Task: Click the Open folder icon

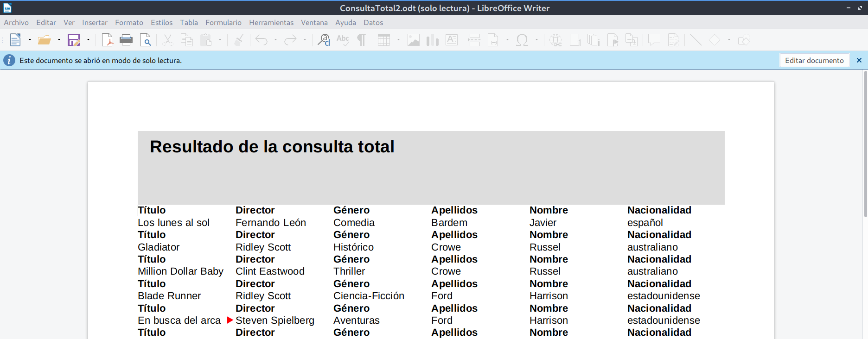Action: 44,40
